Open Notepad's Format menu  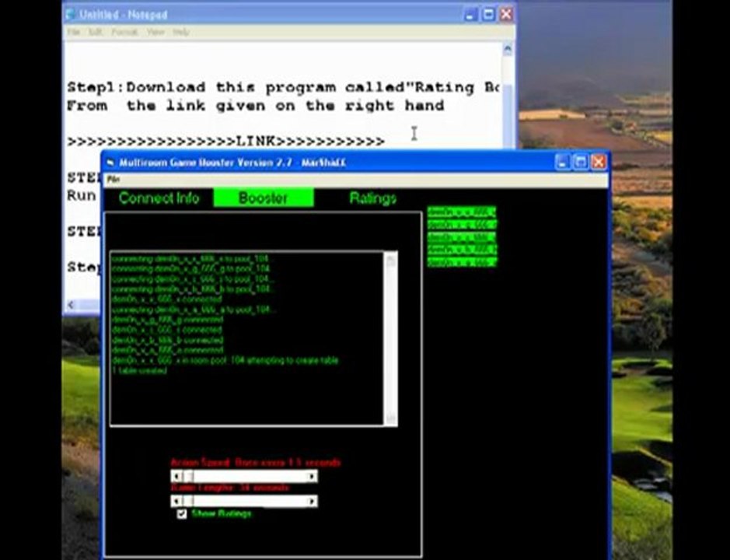click(x=124, y=32)
